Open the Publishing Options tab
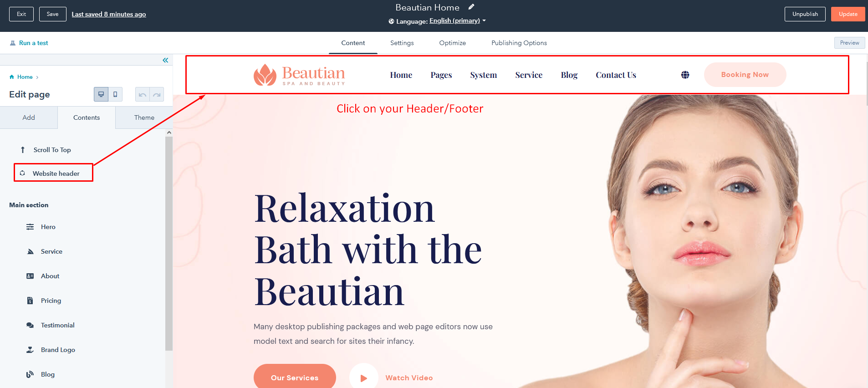 tap(519, 43)
